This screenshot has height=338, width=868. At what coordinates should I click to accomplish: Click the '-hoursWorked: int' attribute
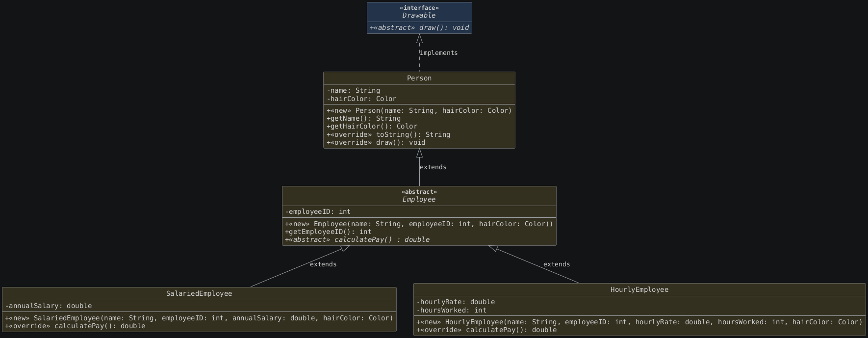coord(452,310)
